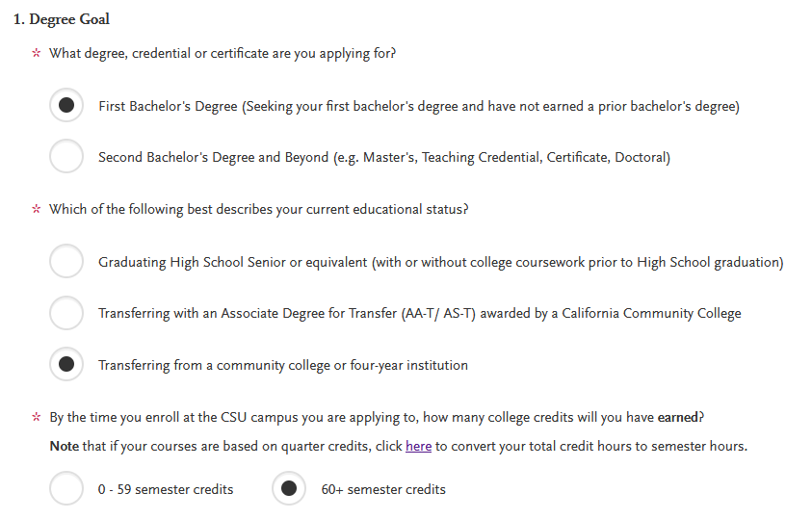Click the '1. Degree Goal' section heading
Screen dimensions: 812x519
pos(61,19)
